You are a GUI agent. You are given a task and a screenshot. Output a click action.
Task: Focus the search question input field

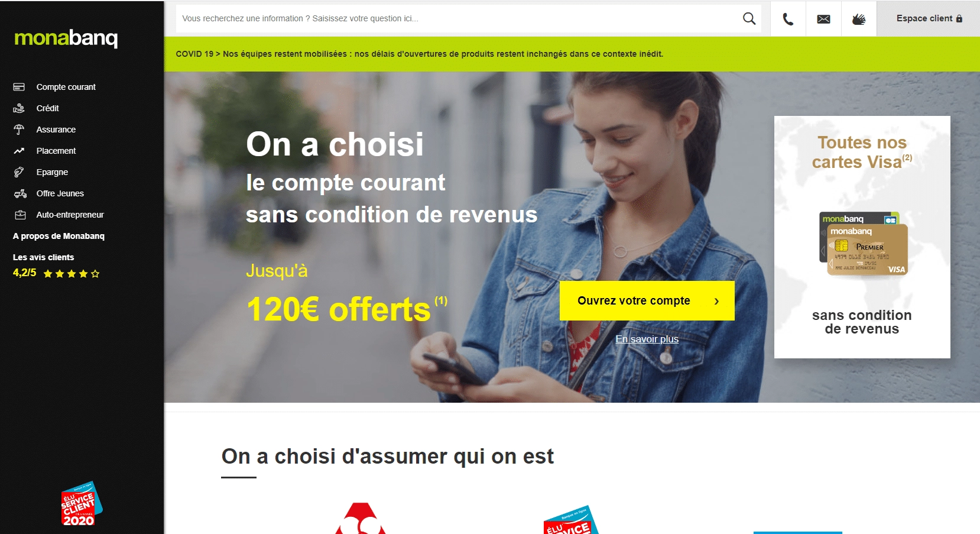tap(459, 19)
